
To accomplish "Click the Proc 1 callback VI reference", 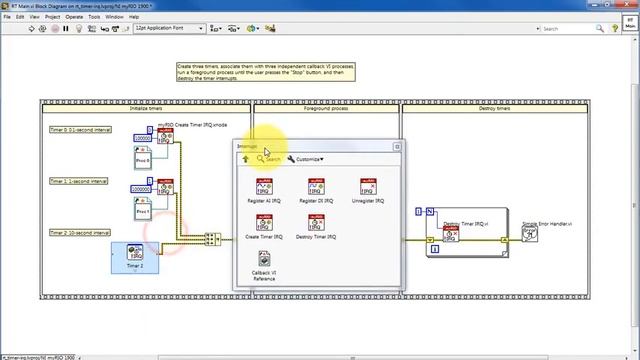I will [142, 209].
